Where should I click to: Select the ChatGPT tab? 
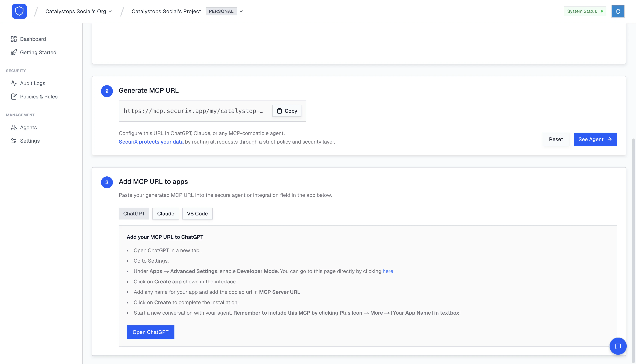pyautogui.click(x=134, y=214)
